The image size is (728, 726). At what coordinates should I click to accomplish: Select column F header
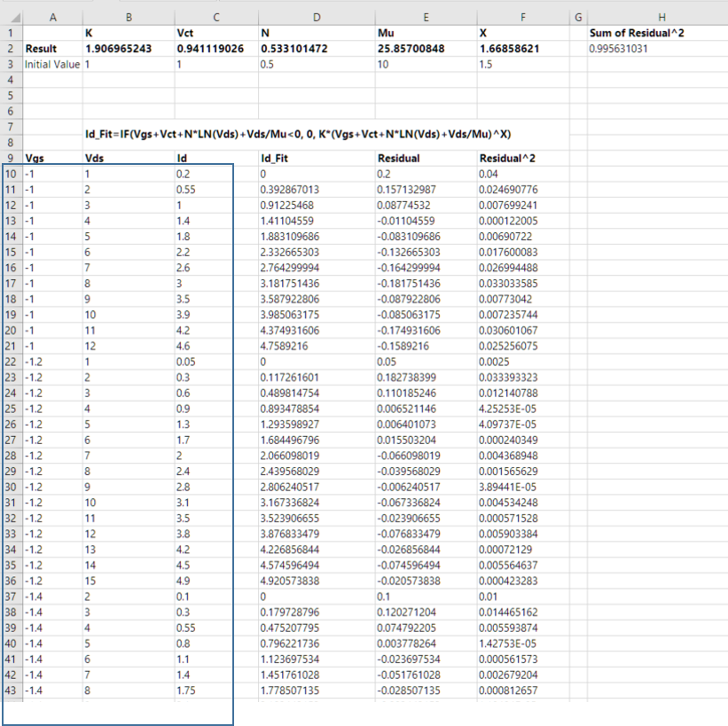click(523, 18)
